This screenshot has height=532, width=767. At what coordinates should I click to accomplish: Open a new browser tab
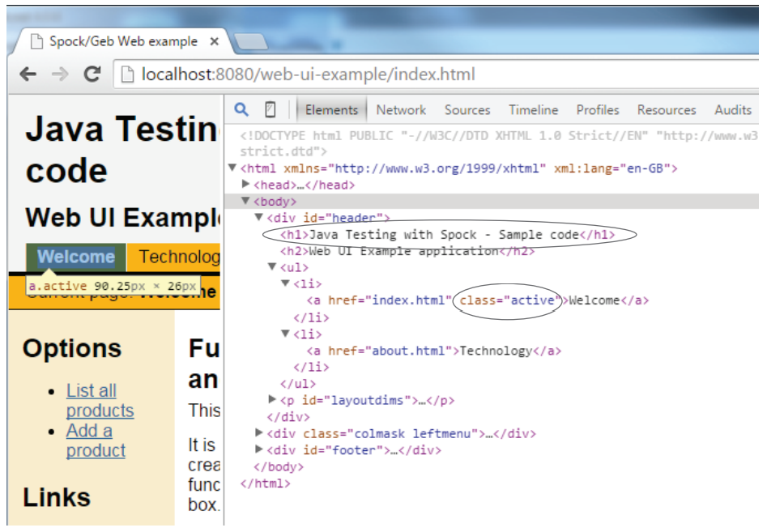(250, 41)
